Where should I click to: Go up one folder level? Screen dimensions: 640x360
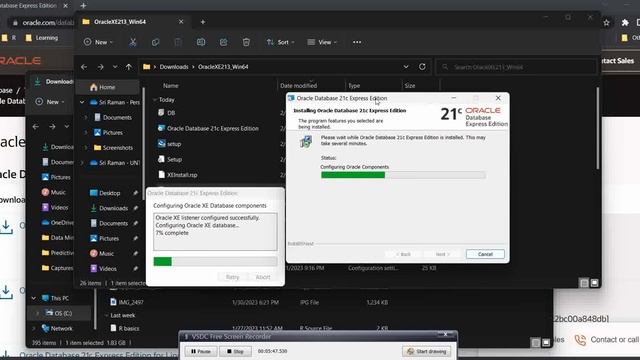pos(129,67)
